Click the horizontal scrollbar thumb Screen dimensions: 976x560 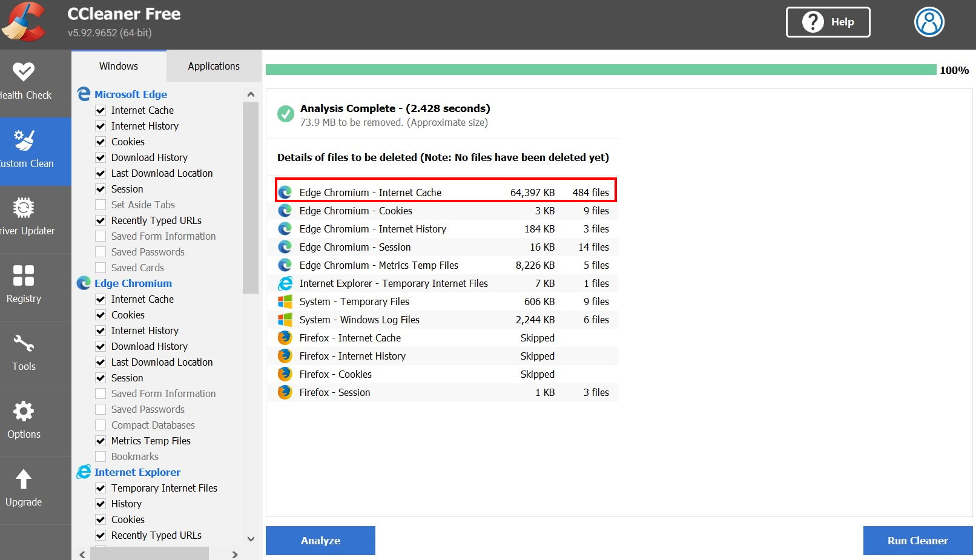150,554
